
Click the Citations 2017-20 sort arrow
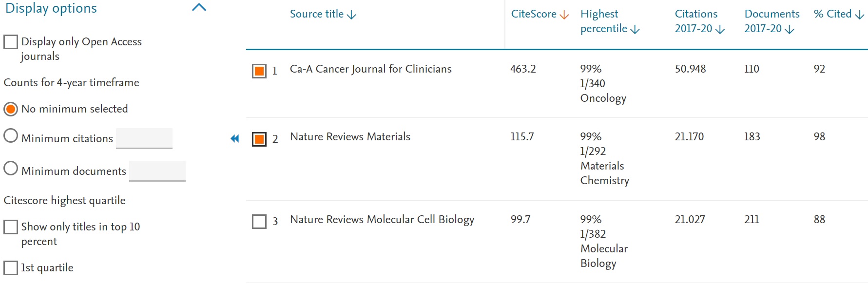pos(720,30)
